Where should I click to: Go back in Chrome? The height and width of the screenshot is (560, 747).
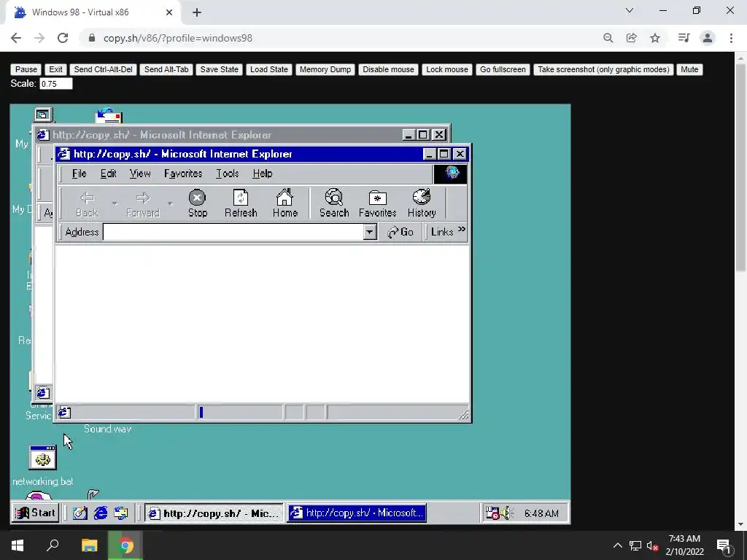click(16, 38)
